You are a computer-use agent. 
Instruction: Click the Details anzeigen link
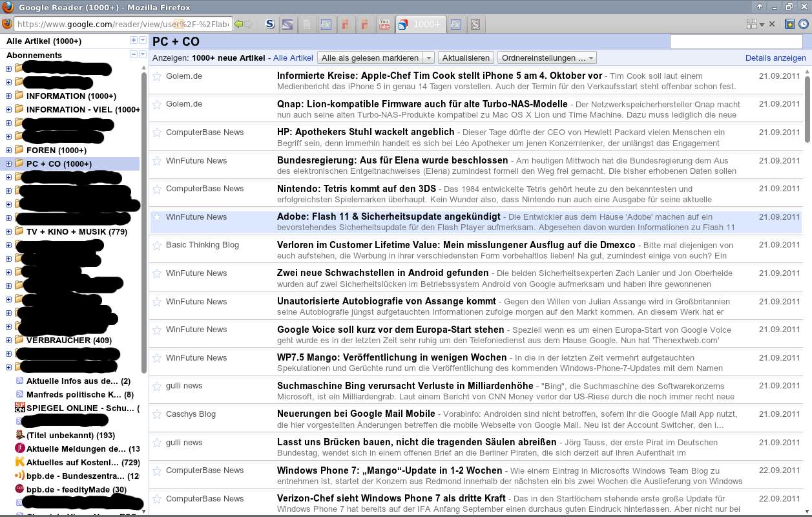coord(776,58)
